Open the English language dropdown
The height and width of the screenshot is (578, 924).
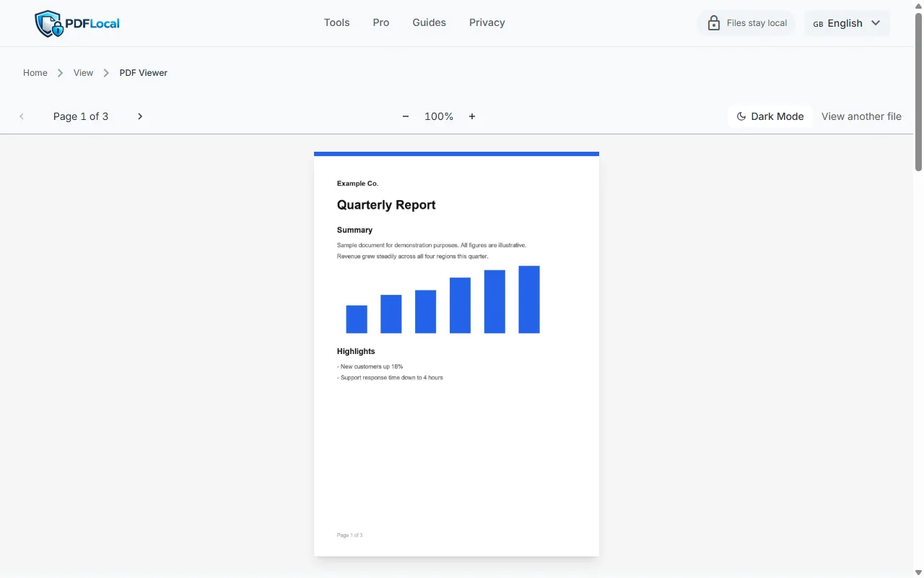tap(847, 23)
